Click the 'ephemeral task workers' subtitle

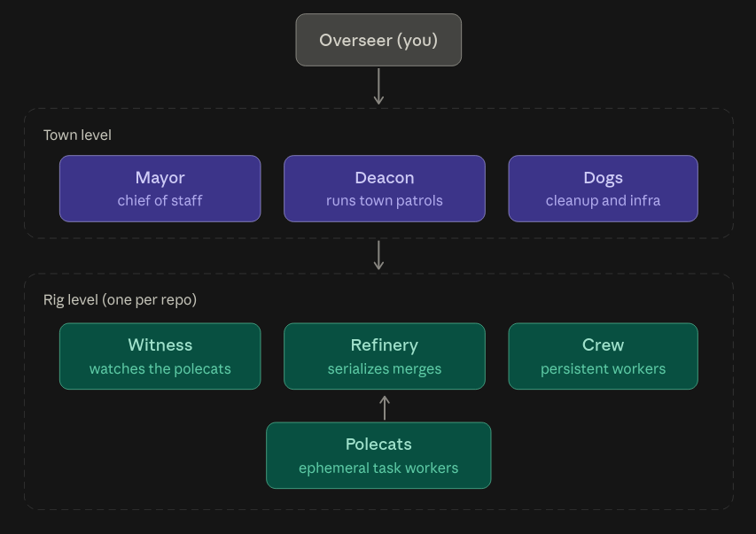378,468
